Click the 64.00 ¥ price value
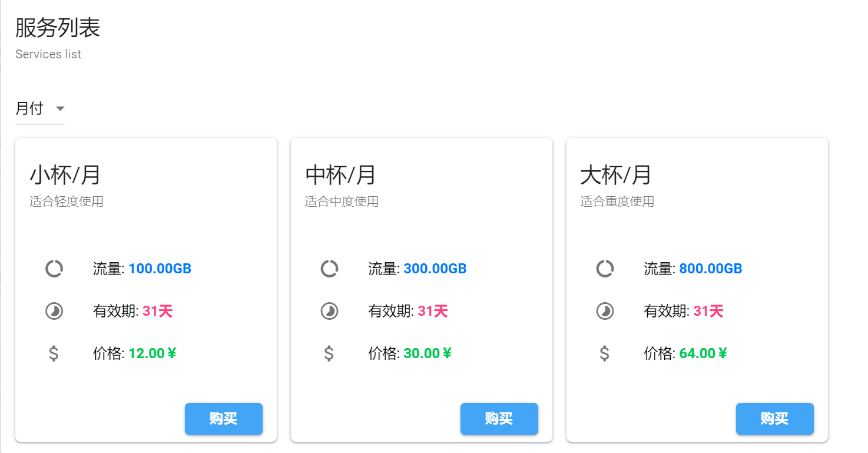 tap(703, 353)
